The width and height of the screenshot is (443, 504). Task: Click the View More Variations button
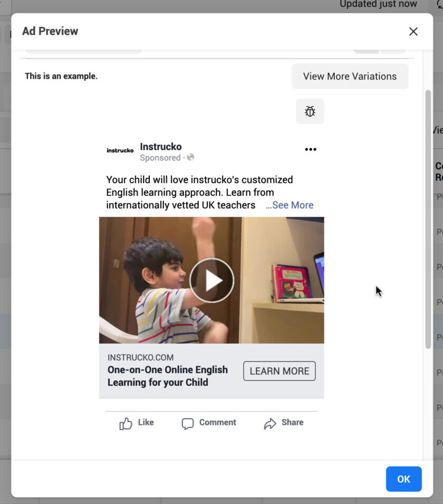pos(350,76)
